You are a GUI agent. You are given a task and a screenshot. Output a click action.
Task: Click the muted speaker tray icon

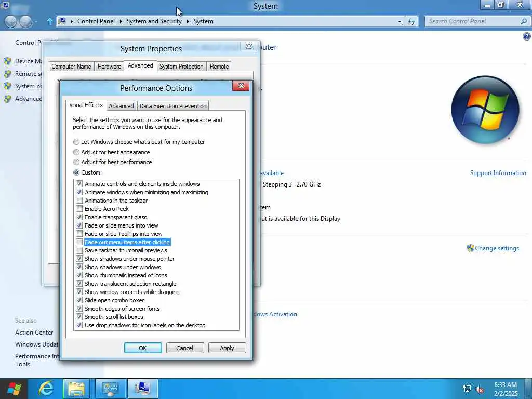click(x=480, y=389)
